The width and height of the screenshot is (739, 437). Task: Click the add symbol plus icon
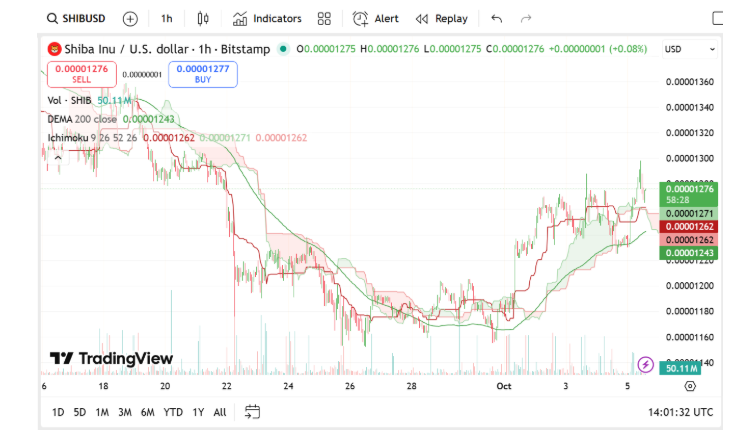point(130,18)
